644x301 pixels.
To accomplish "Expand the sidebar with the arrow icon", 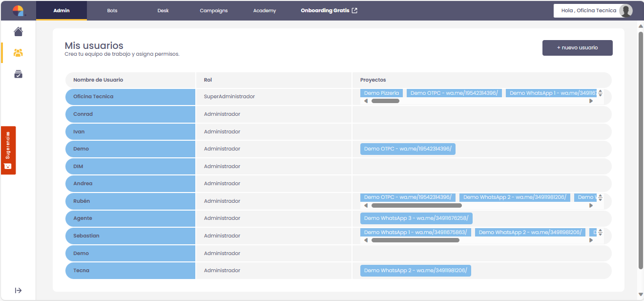I will tap(18, 290).
